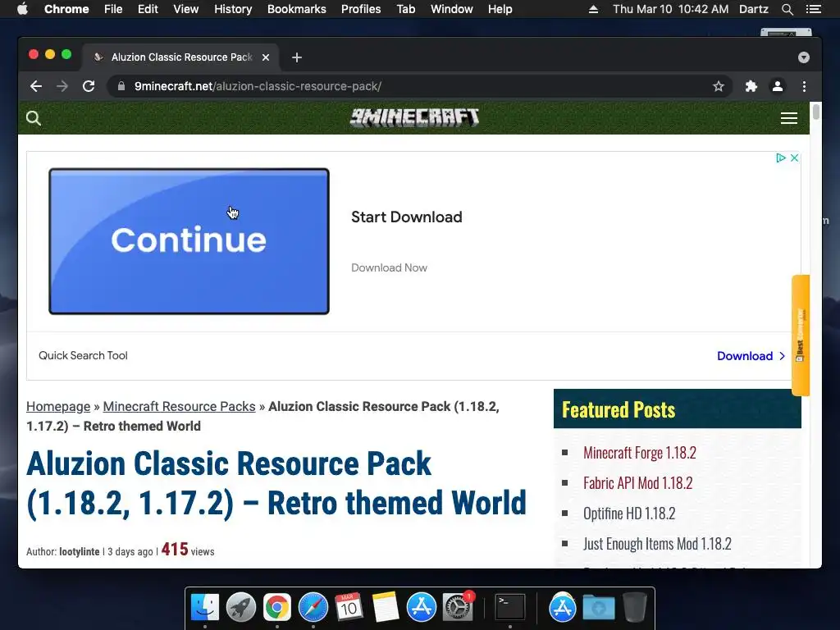The height and width of the screenshot is (630, 840).
Task: Open Terminal from the Dock
Action: [510, 608]
